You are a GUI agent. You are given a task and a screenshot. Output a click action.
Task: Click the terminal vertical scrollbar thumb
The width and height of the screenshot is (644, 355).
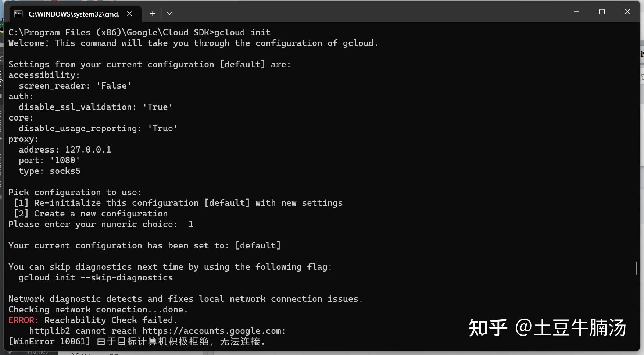(637, 268)
